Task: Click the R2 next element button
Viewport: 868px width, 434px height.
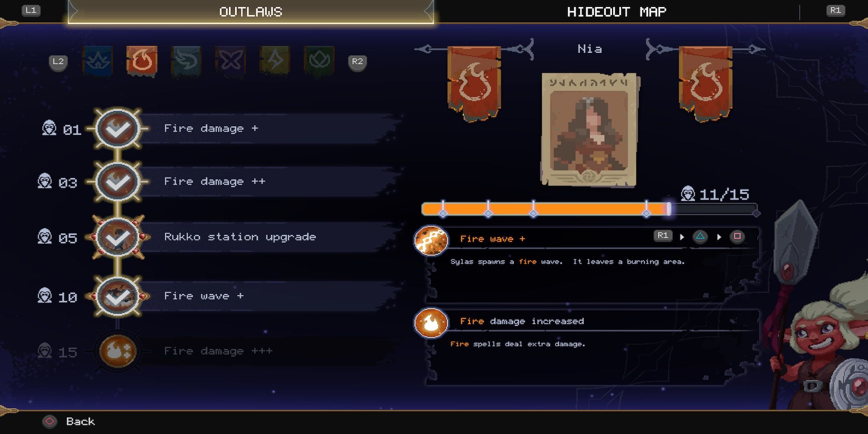Action: tap(357, 62)
